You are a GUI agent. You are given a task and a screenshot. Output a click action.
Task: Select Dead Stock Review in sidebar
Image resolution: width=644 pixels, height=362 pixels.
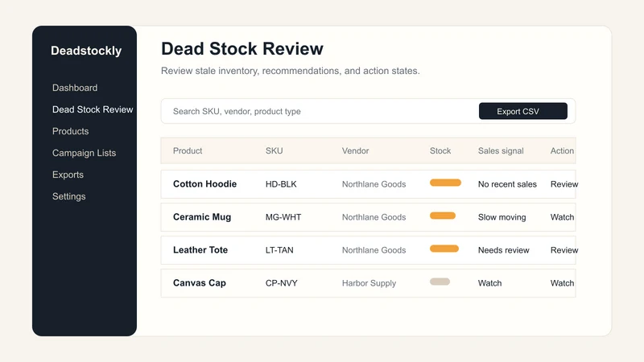click(93, 109)
